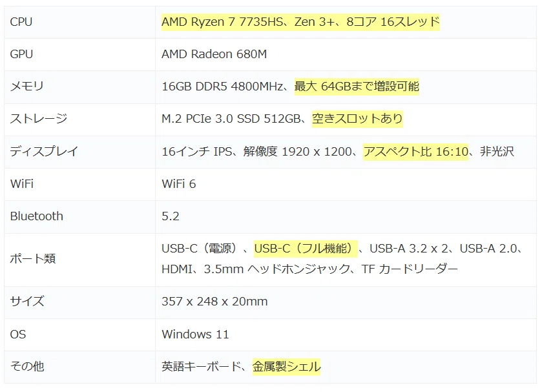Click the 解像度 1920 x 1200 text
542x392 pixels.
pos(297,151)
